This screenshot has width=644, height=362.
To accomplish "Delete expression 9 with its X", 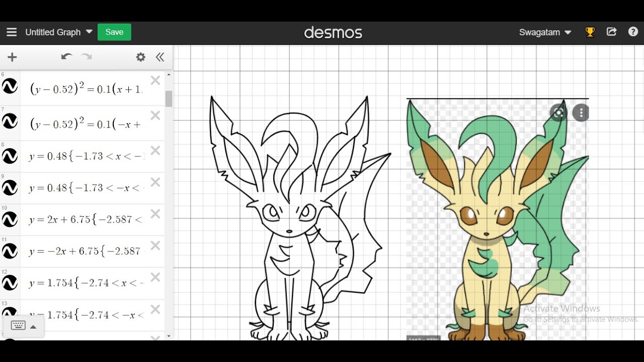I will coord(155,182).
